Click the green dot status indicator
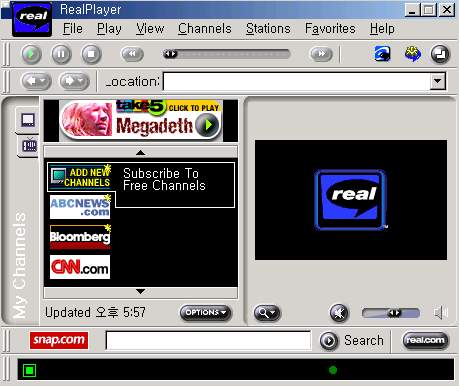Image resolution: width=459 pixels, height=386 pixels. click(x=333, y=370)
